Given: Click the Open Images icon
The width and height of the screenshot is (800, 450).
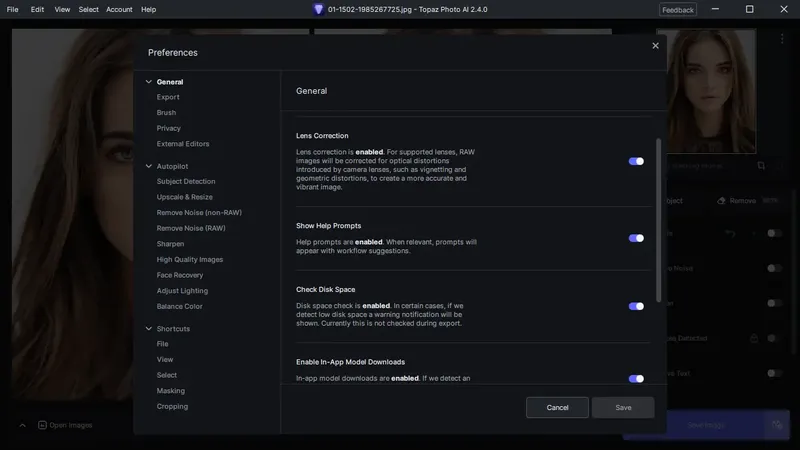Looking at the screenshot, I should point(43,425).
